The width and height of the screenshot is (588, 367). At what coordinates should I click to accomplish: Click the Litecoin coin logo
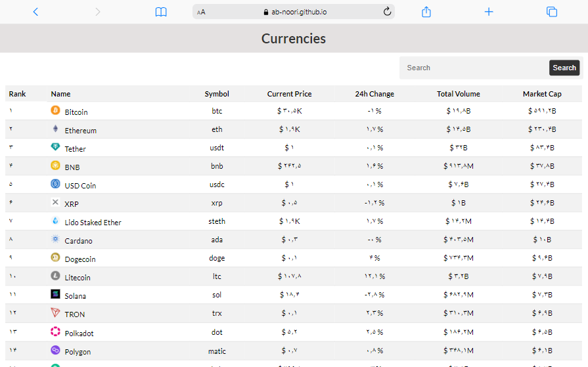coord(55,276)
